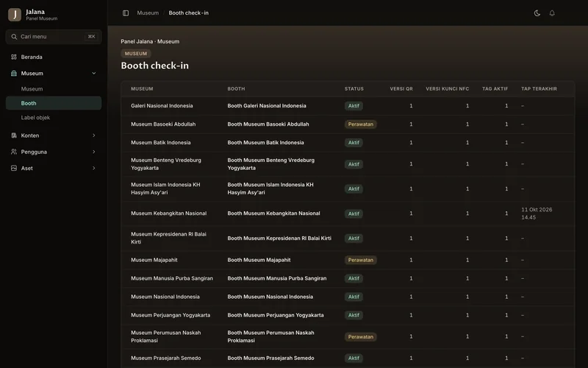Open Booth Museum Nasional Indonesia entry
The image size is (588, 368).
coord(270,297)
